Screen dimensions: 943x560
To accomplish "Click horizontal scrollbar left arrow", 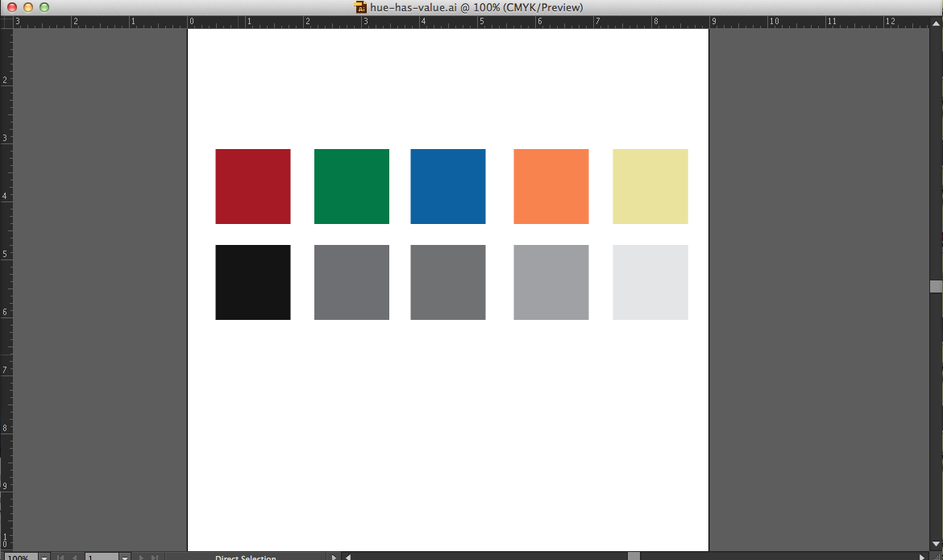I will [347, 557].
